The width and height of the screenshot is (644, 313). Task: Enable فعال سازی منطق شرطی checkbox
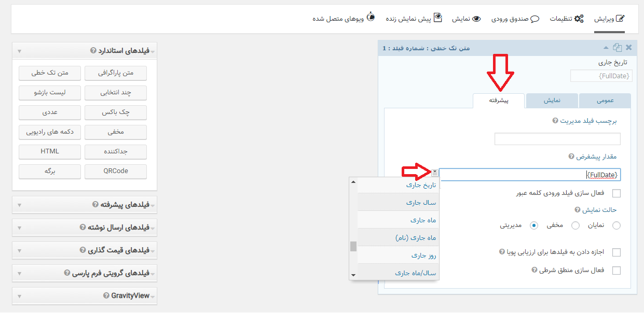tap(617, 270)
